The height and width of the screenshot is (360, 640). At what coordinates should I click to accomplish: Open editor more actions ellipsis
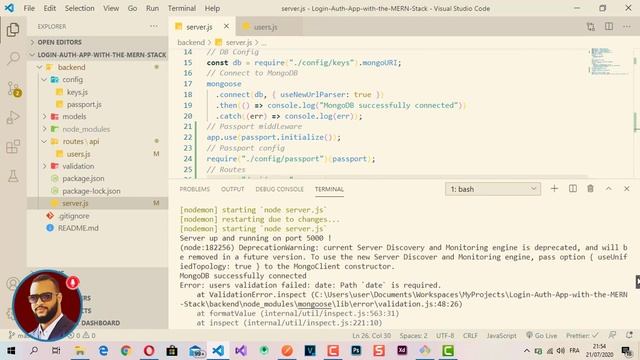[627, 27]
